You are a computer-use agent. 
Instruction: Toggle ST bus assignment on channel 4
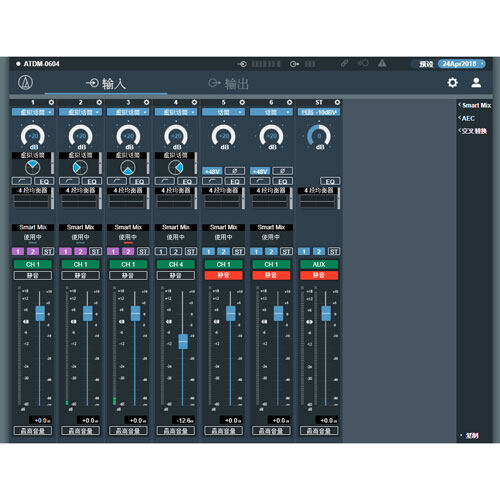point(191,251)
